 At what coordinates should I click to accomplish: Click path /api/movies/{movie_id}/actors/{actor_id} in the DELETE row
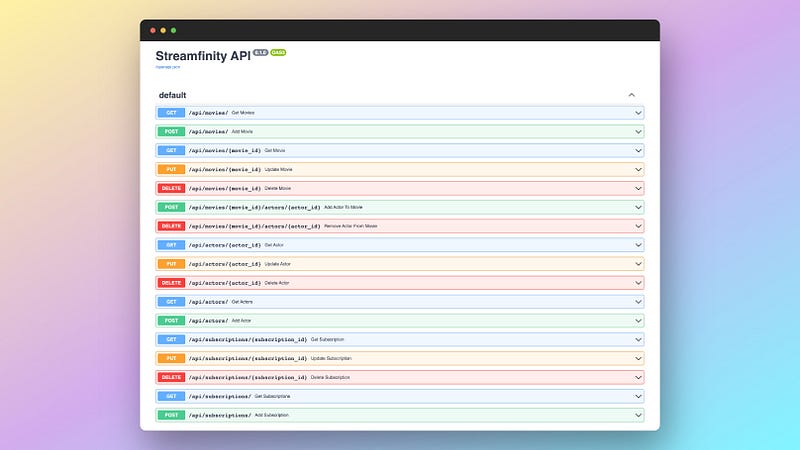click(255, 227)
